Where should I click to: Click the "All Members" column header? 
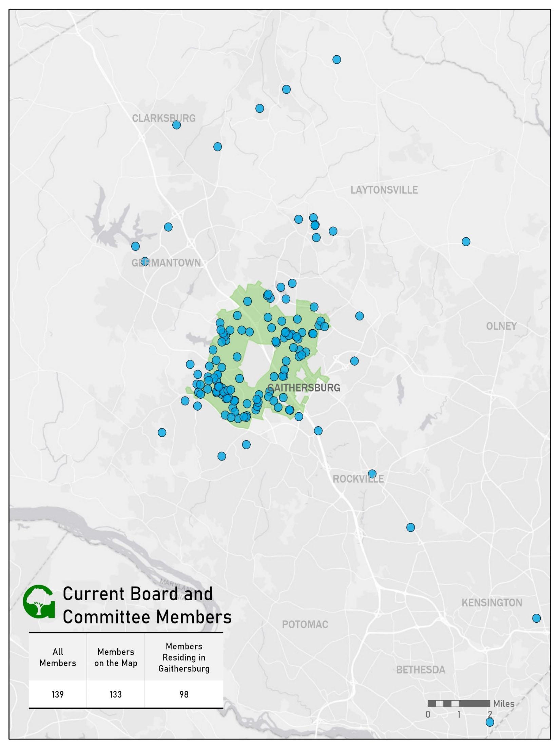coord(58,657)
